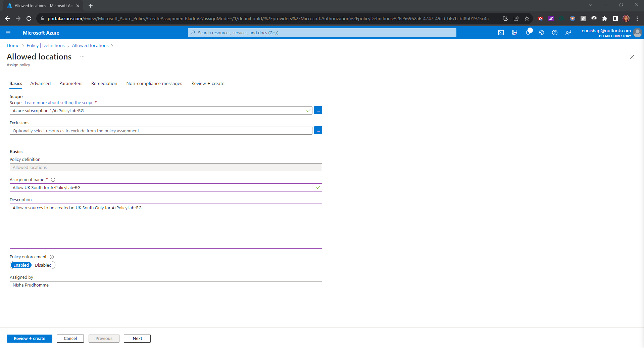Image resolution: width=644 pixels, height=348 pixels.
Task: Switch to the Remediation tab
Action: 104,83
